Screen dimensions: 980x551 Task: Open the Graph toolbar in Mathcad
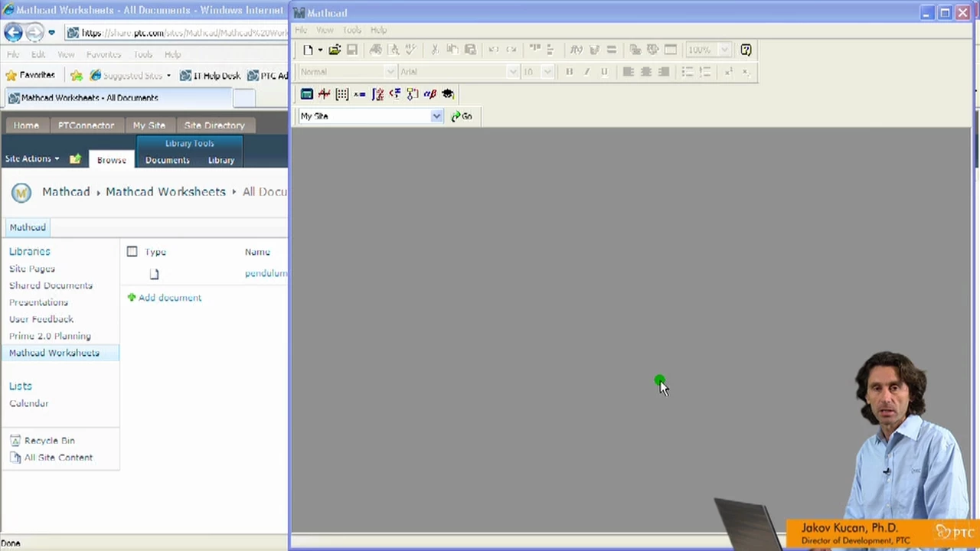coord(324,94)
